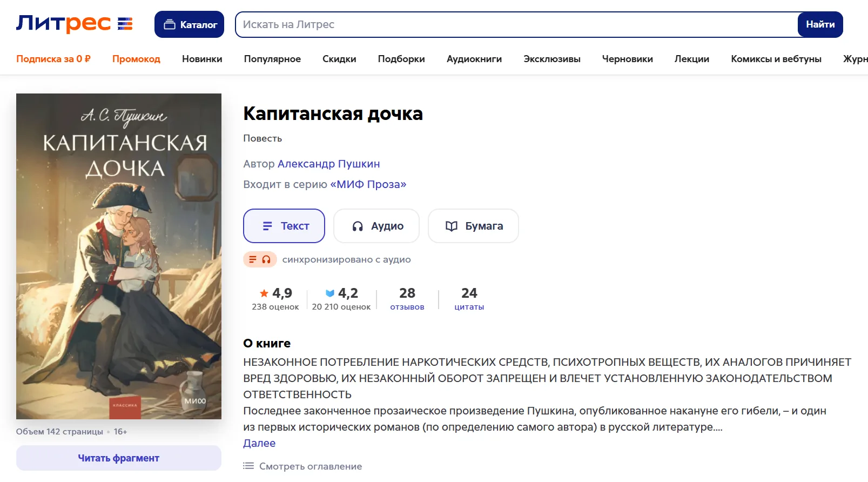The width and height of the screenshot is (868, 482).
Task: Open the Скидки section
Action: coord(339,59)
